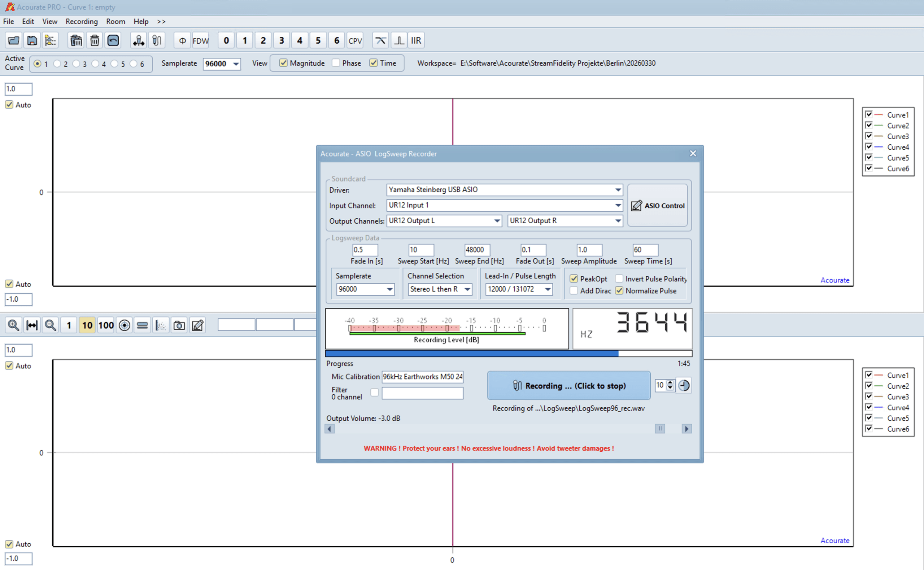Click the microphone logsweep recorder icon
Viewport: 924px width, 570px height.
click(157, 40)
